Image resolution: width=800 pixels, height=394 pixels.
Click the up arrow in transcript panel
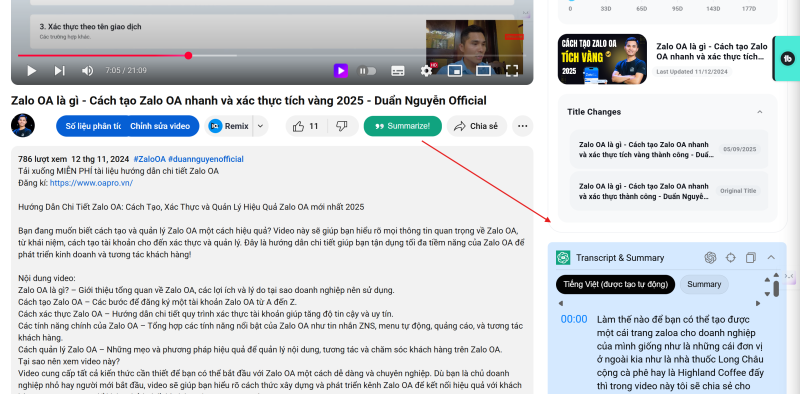point(767,280)
